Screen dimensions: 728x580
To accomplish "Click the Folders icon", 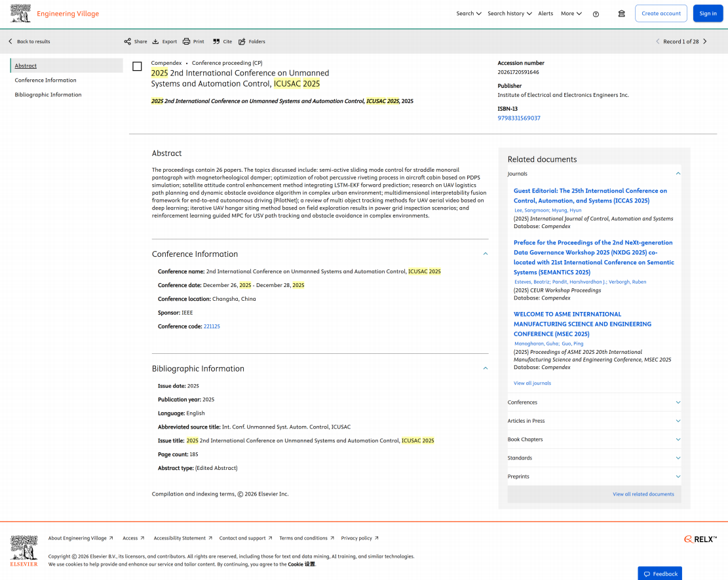I will [242, 41].
